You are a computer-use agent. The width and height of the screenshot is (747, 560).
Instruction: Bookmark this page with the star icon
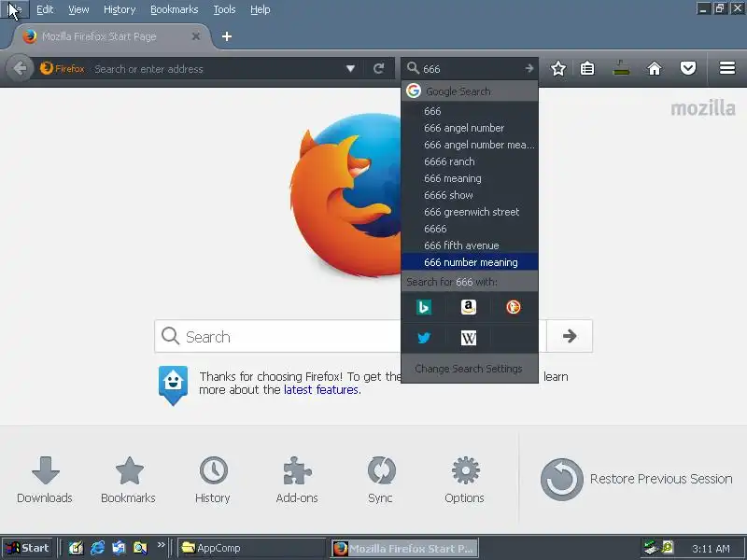(557, 68)
